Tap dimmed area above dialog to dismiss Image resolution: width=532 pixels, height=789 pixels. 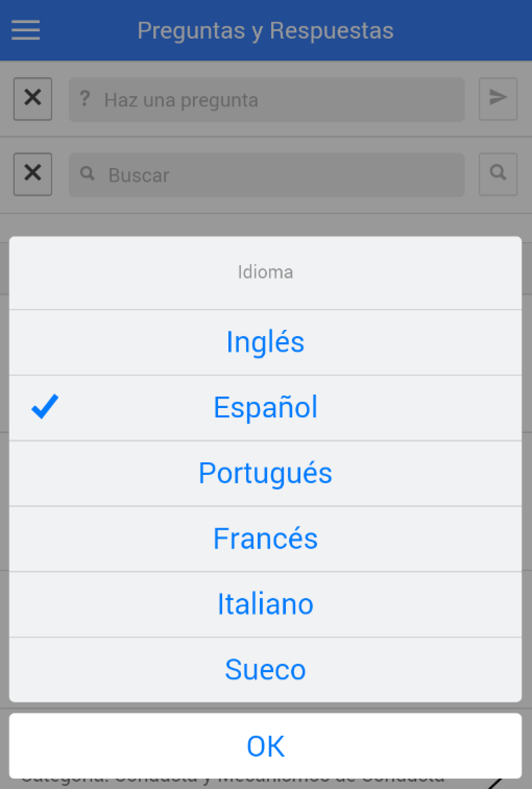tap(265, 224)
